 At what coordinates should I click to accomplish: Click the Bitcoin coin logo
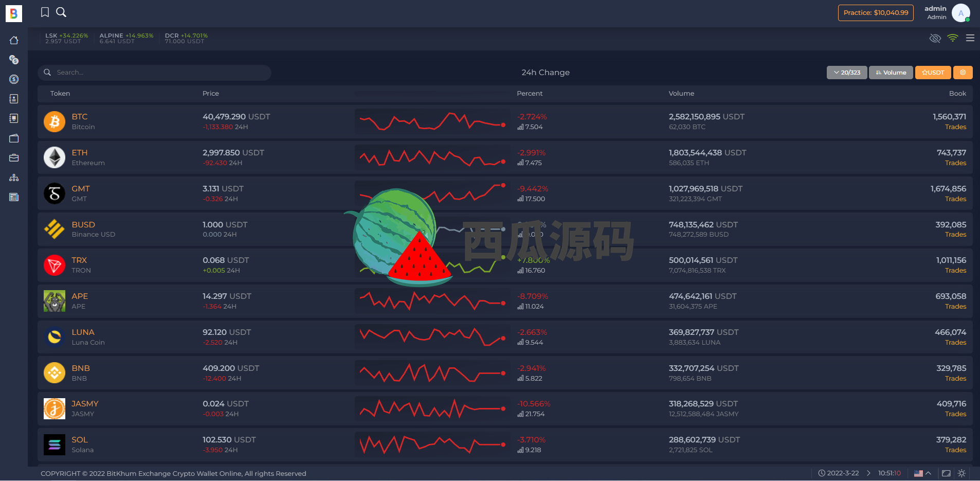tap(55, 122)
